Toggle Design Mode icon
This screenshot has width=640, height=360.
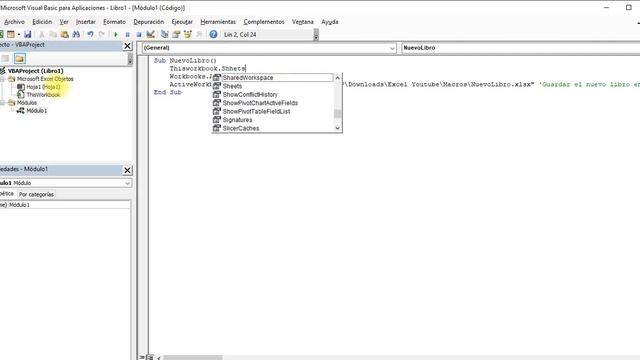coord(151,35)
